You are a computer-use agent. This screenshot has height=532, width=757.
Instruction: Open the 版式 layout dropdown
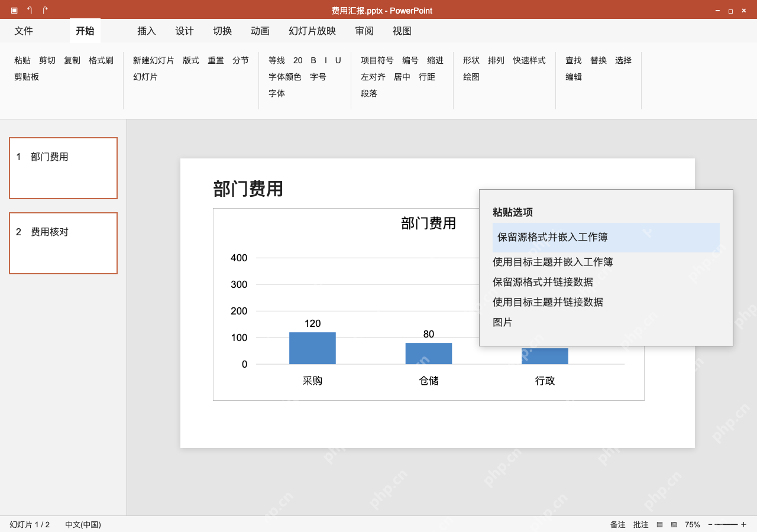(x=191, y=60)
